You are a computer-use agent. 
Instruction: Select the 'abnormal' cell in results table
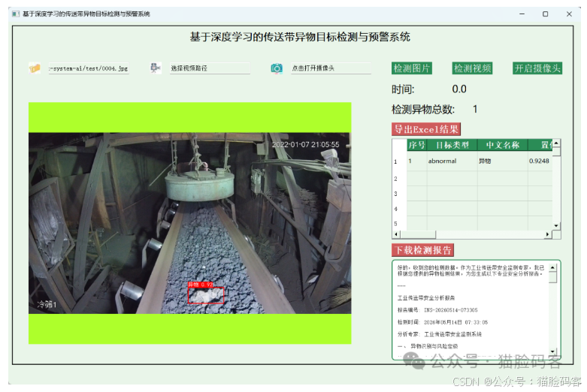click(452, 161)
